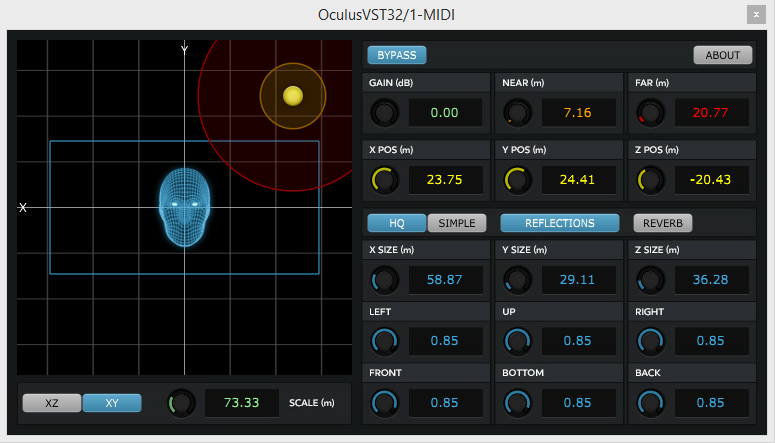Enable the REVERB toggle
The image size is (775, 443).
pyautogui.click(x=663, y=223)
